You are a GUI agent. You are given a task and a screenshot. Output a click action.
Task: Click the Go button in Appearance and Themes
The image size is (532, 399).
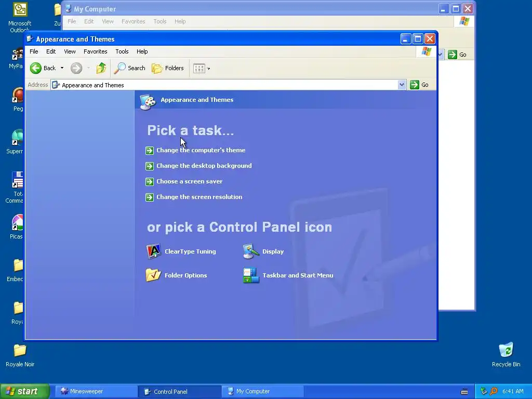pyautogui.click(x=419, y=85)
